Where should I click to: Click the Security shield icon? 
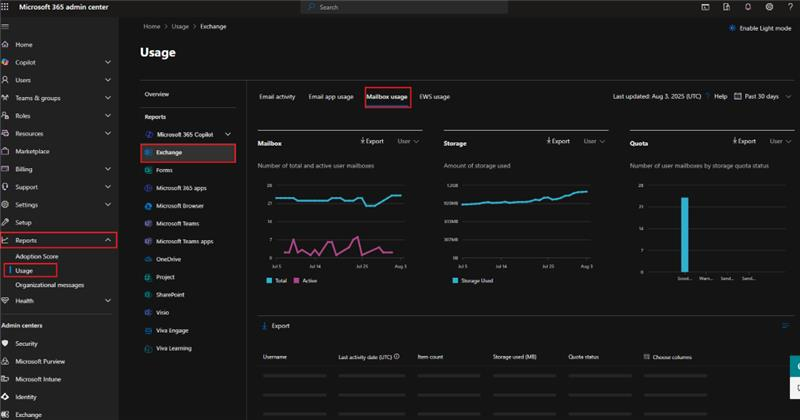5,343
